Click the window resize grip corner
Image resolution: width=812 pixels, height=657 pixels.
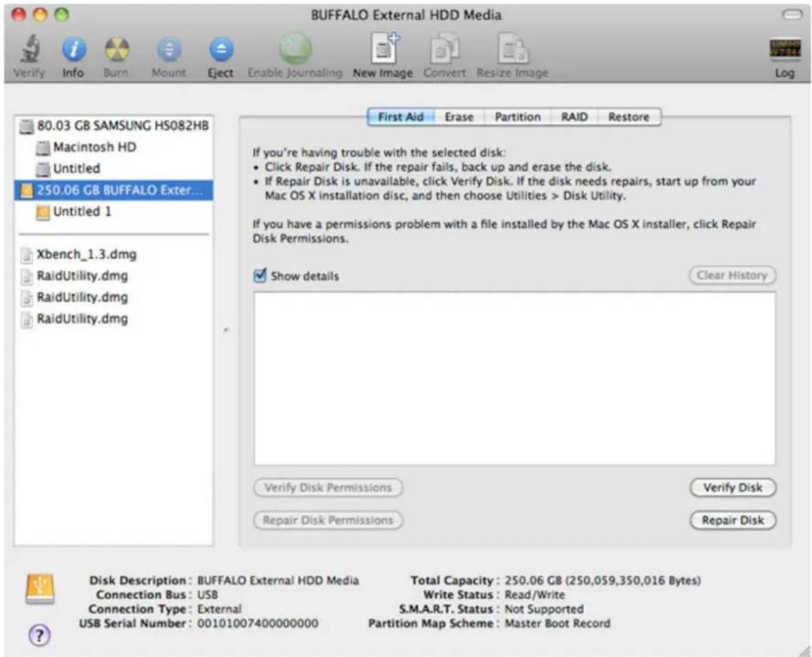pyautogui.click(x=803, y=649)
